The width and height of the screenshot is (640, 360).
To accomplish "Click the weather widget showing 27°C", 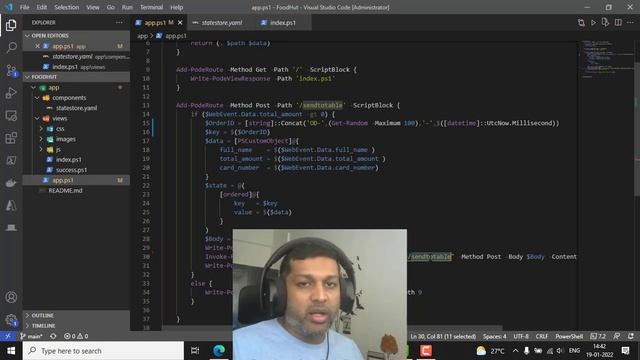I will click(x=490, y=351).
